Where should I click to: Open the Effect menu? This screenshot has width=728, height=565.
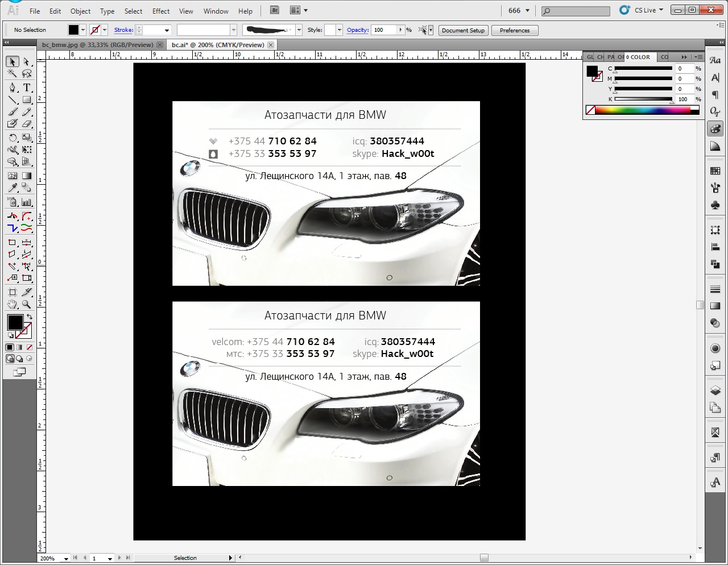point(161,11)
